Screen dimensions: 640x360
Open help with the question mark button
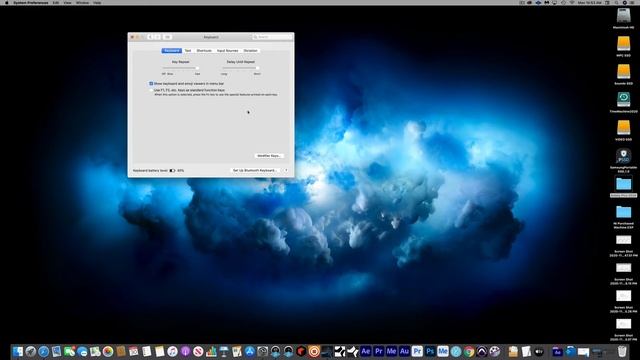[x=286, y=170]
